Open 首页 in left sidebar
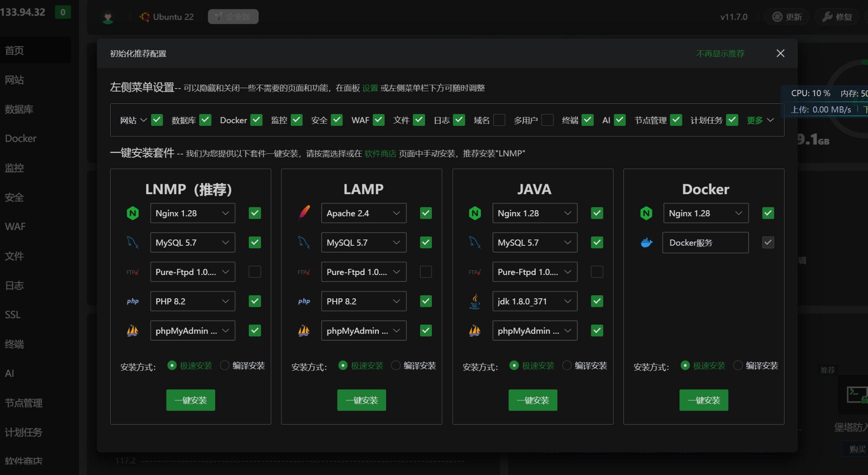 click(36, 50)
